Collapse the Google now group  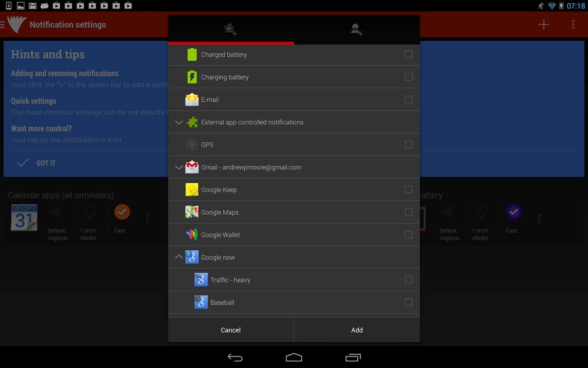[x=179, y=257]
